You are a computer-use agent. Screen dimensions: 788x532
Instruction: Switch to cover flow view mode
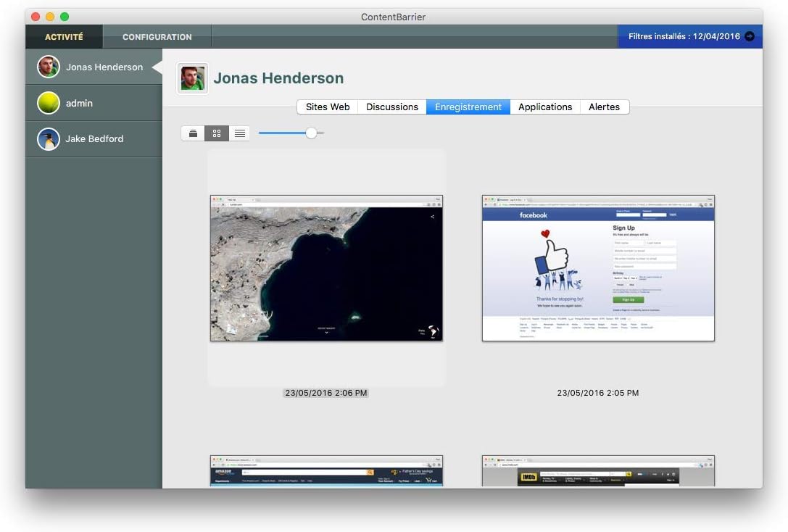(192, 133)
